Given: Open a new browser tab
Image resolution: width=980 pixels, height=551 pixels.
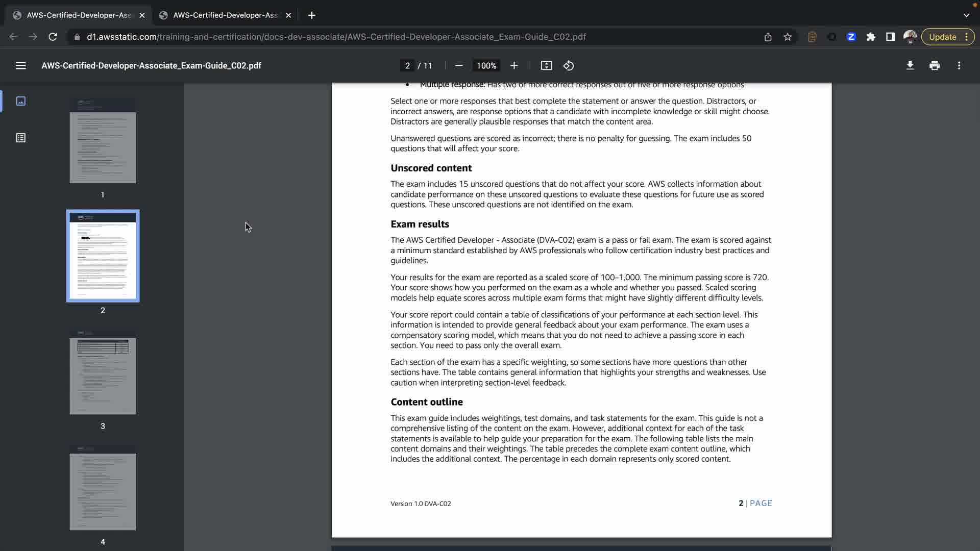Looking at the screenshot, I should pos(311,15).
